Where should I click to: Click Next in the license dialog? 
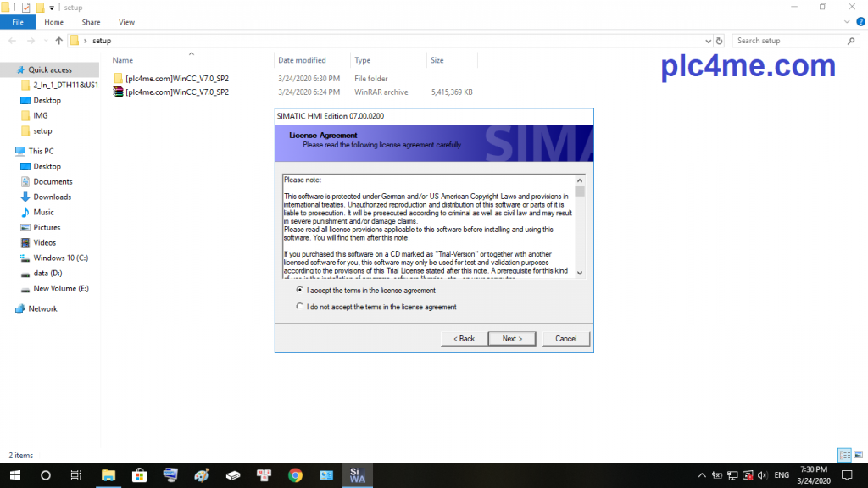(x=512, y=339)
